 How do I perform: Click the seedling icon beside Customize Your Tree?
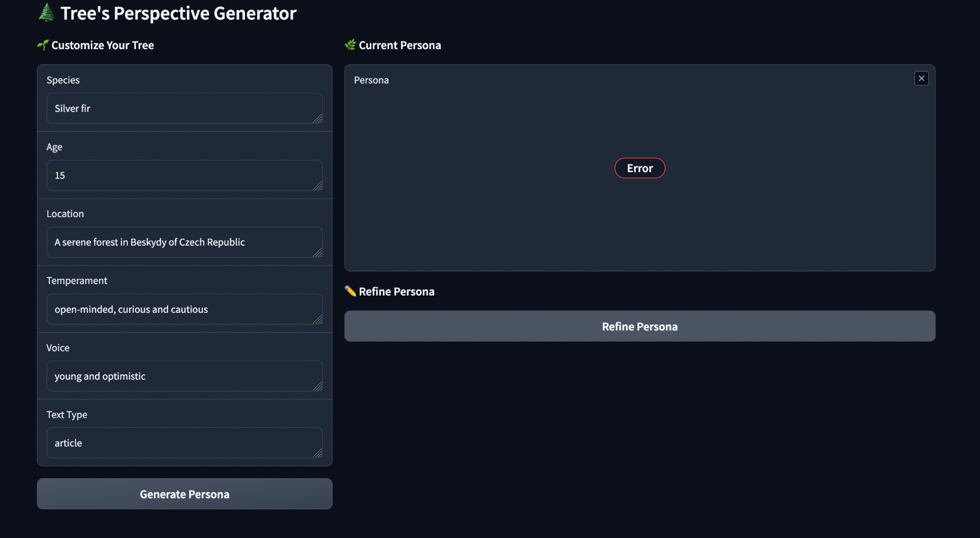click(x=43, y=45)
